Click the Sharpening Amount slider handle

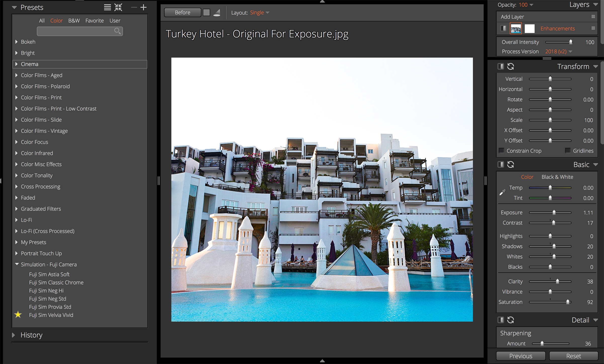(x=542, y=343)
